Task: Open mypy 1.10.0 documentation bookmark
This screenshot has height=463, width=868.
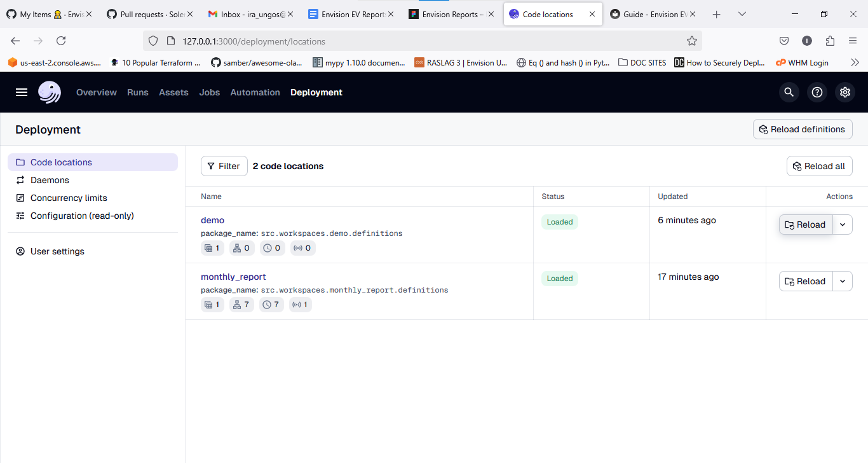Action: coord(358,62)
